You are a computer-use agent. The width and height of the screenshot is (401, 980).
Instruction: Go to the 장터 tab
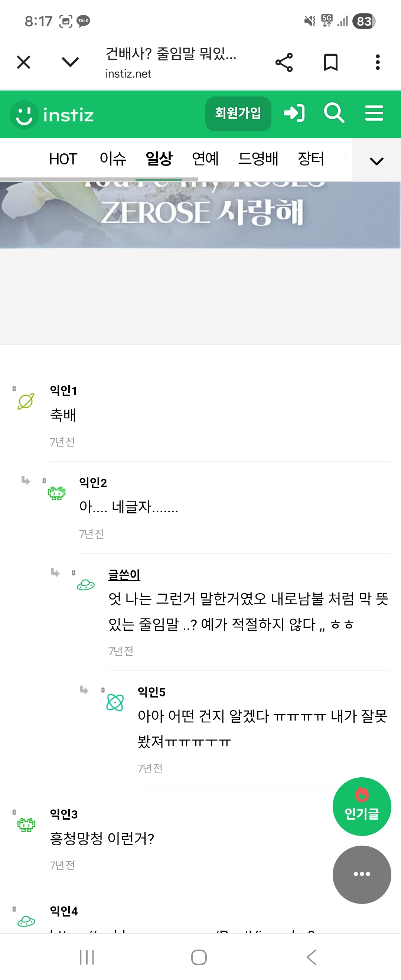tap(311, 159)
